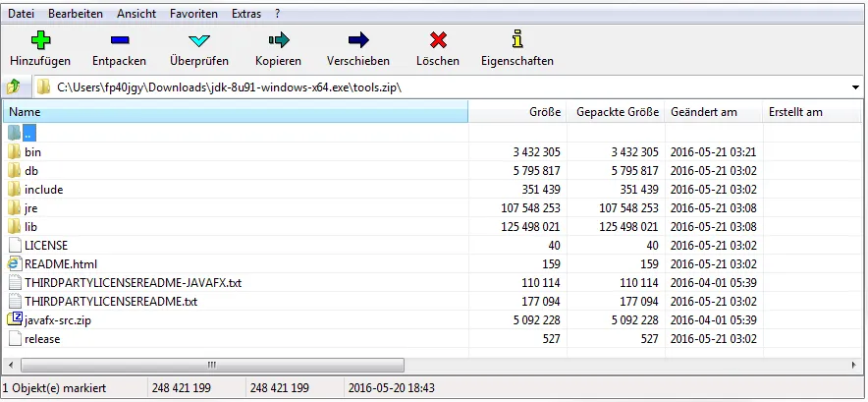Open the Extras menu
The height and width of the screenshot is (402, 868).
[246, 14]
